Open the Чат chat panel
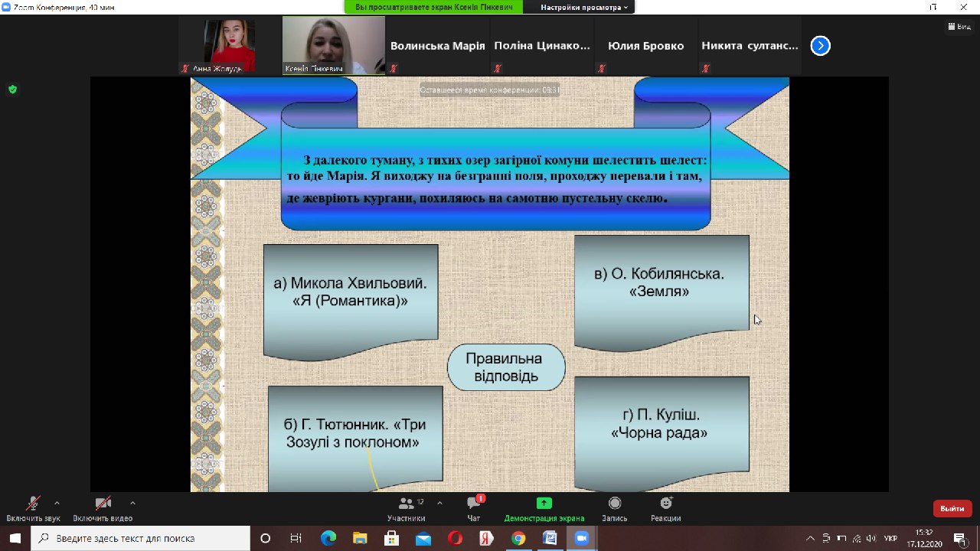Screen dimensions: 980x551 click(x=474, y=508)
